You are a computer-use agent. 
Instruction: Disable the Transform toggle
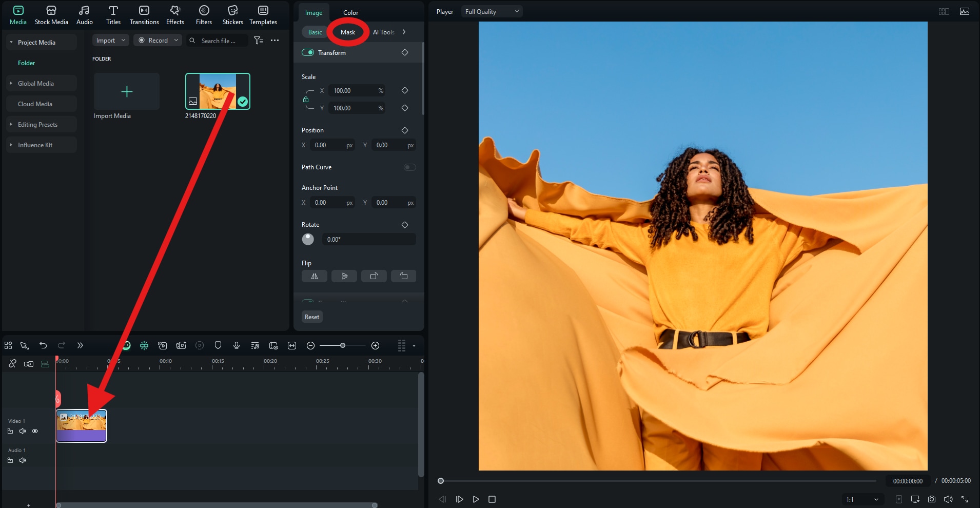pyautogui.click(x=308, y=52)
